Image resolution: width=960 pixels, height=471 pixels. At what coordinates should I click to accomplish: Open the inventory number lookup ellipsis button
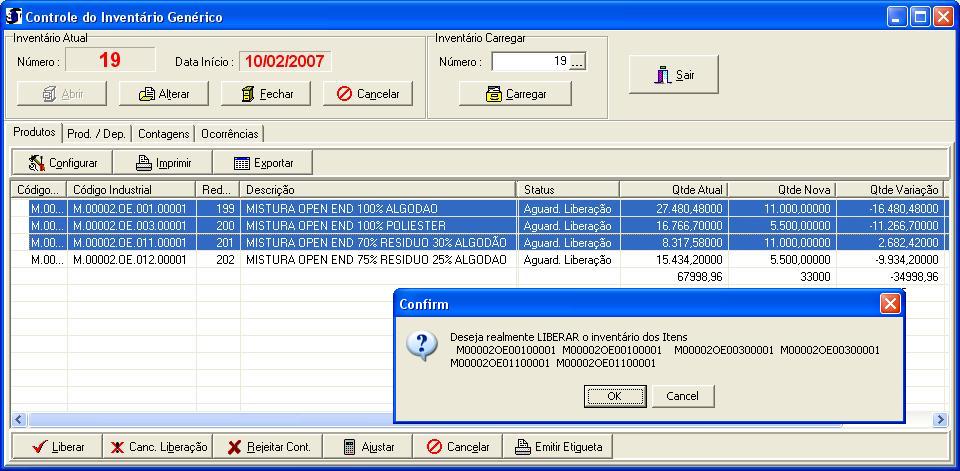[577, 62]
